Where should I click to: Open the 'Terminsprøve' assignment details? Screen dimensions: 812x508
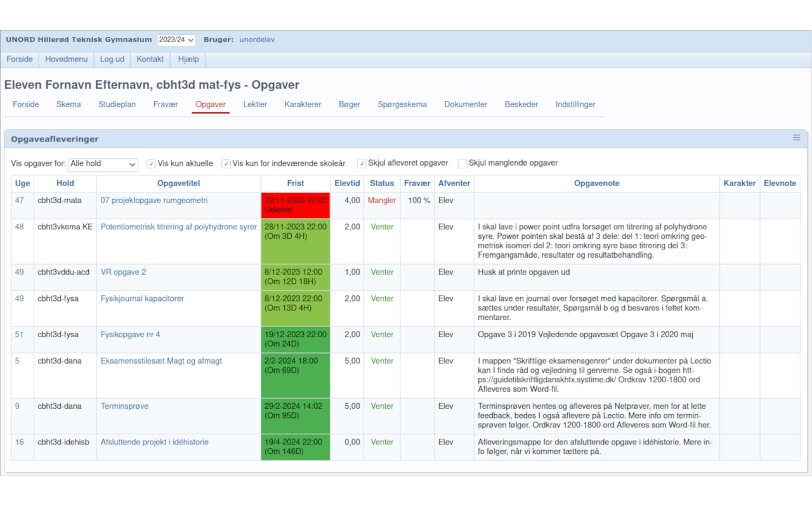pyautogui.click(x=123, y=406)
